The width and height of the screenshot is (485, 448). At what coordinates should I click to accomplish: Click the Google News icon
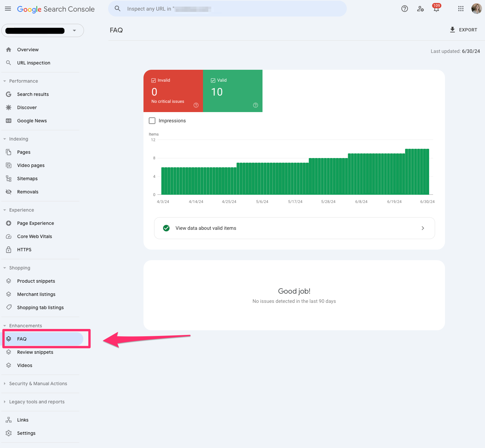click(x=9, y=121)
